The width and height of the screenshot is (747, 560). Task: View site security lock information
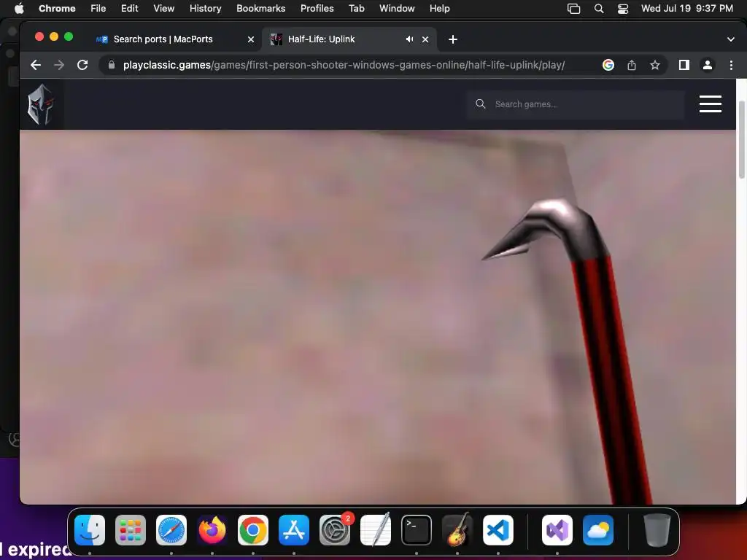[x=112, y=65]
